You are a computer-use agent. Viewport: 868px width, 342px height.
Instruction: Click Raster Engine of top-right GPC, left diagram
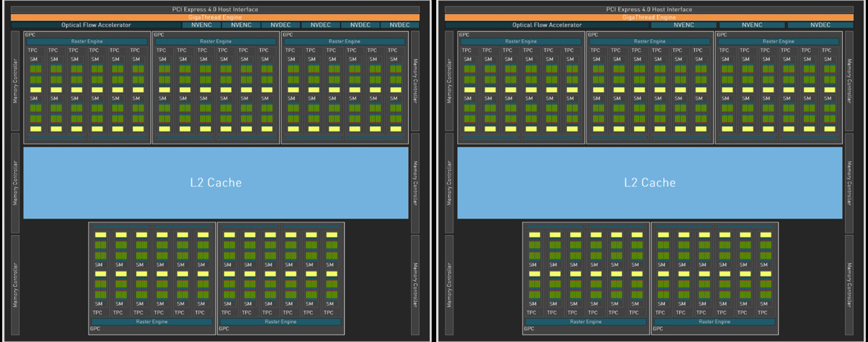coord(344,42)
